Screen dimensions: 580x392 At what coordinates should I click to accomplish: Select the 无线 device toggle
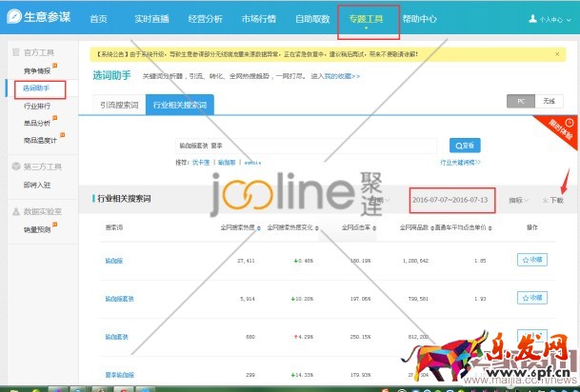549,101
